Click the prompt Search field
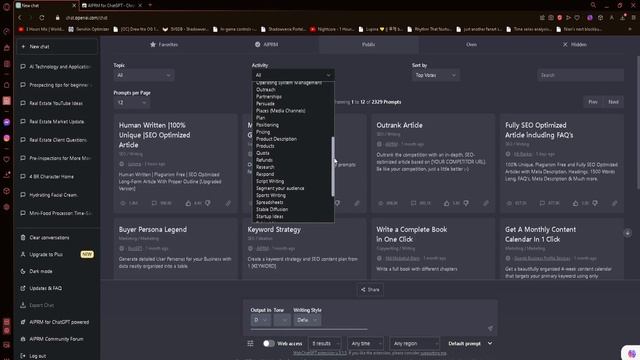Image resolution: width=640 pixels, height=360 pixels. (x=580, y=75)
